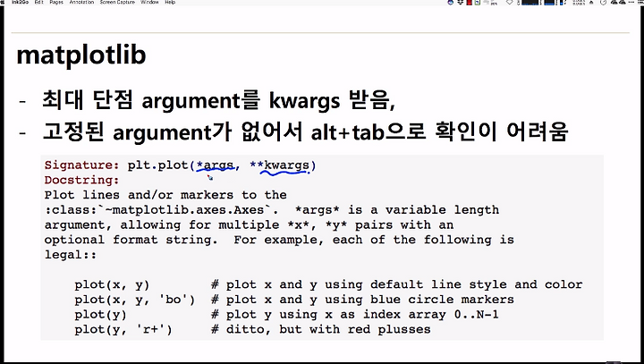Image resolution: width=644 pixels, height=364 pixels.
Task: Click the "plot(y, 'r+')" example code
Action: coord(123,329)
